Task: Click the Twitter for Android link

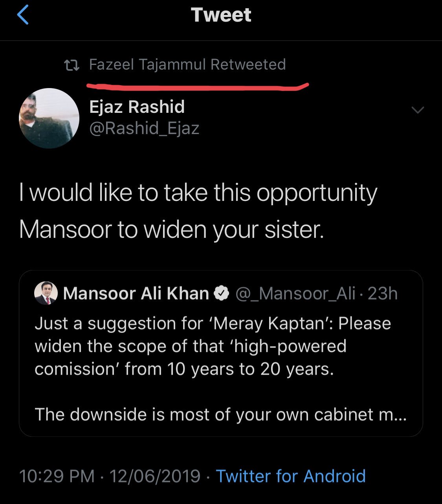Action: tap(291, 476)
